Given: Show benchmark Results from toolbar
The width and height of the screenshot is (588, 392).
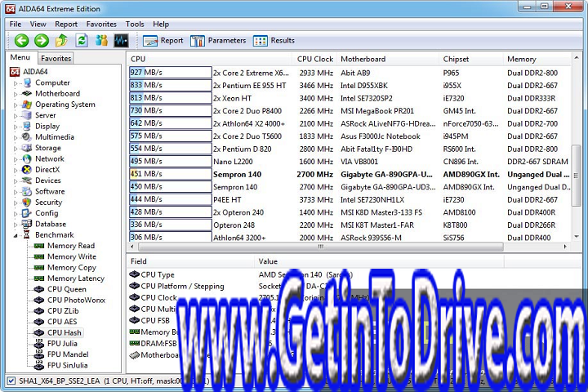Looking at the screenshot, I should (274, 41).
